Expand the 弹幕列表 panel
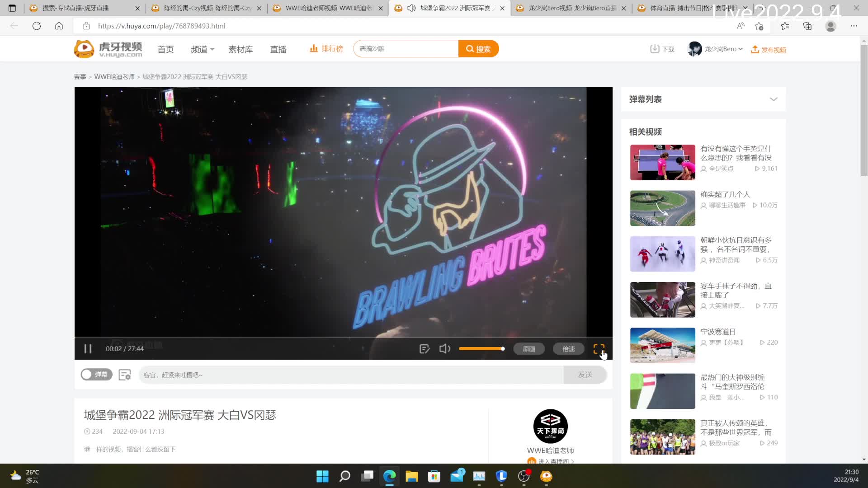Image resolution: width=868 pixels, height=488 pixels. pos(774,99)
